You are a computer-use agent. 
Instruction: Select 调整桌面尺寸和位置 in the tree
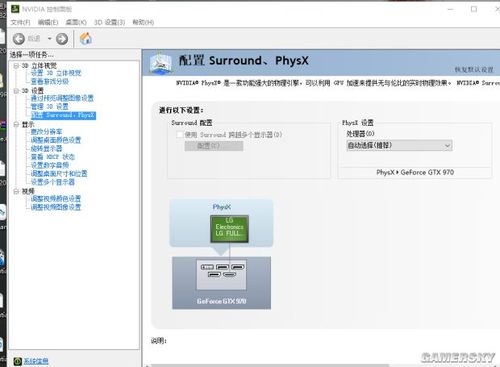point(59,173)
